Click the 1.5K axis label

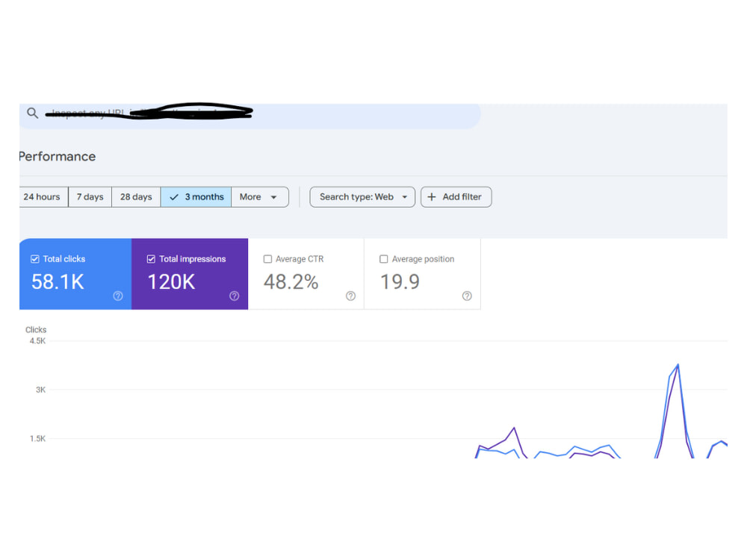[x=37, y=438]
